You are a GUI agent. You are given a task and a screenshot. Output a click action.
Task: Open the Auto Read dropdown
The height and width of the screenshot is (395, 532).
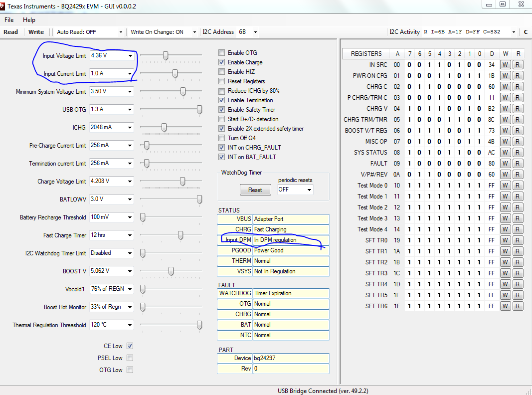pyautogui.click(x=121, y=32)
